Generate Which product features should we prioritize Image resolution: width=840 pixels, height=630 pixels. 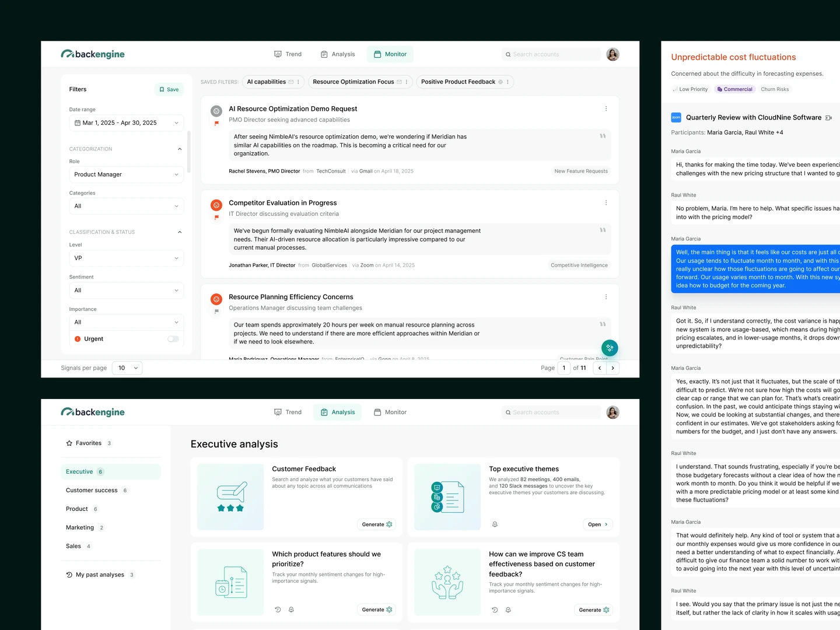pos(377,610)
